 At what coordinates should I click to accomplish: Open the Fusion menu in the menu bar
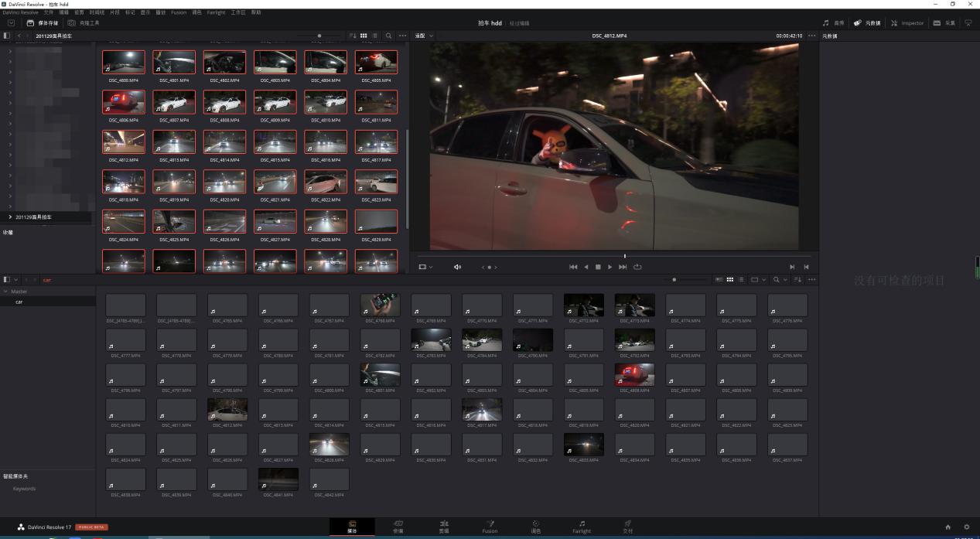coord(179,12)
